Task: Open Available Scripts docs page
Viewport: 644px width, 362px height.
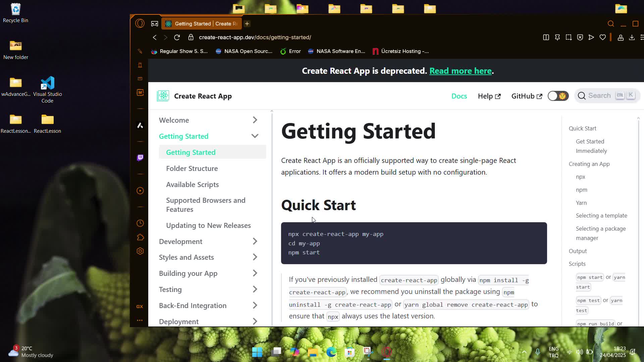Action: point(193,184)
